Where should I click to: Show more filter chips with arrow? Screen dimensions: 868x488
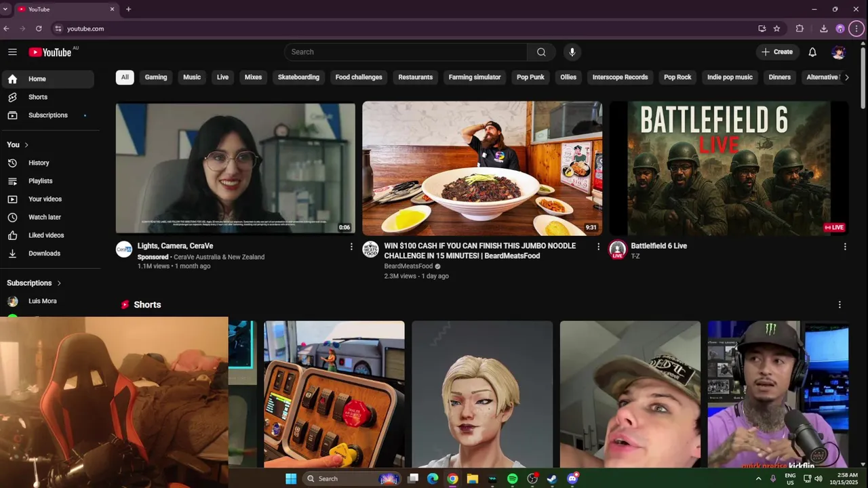pyautogui.click(x=846, y=77)
